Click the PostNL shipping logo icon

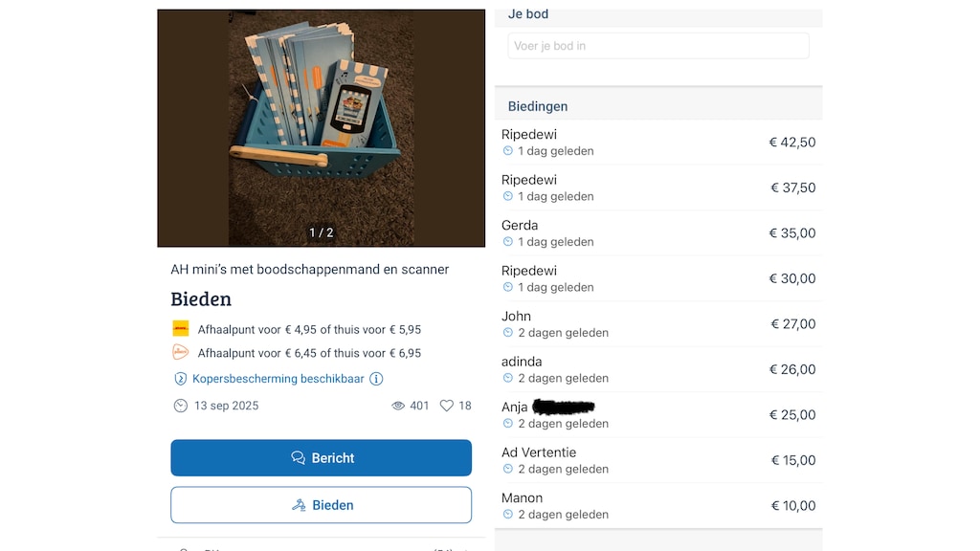tap(181, 352)
